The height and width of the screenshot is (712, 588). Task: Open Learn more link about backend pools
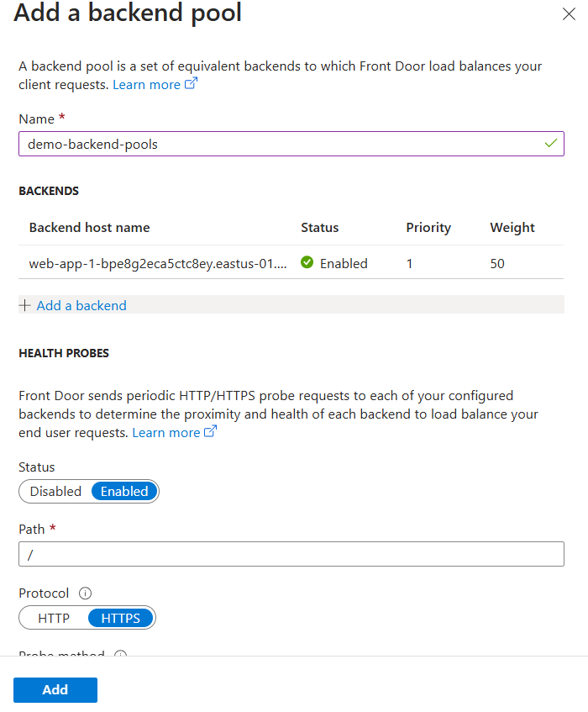[x=146, y=85]
